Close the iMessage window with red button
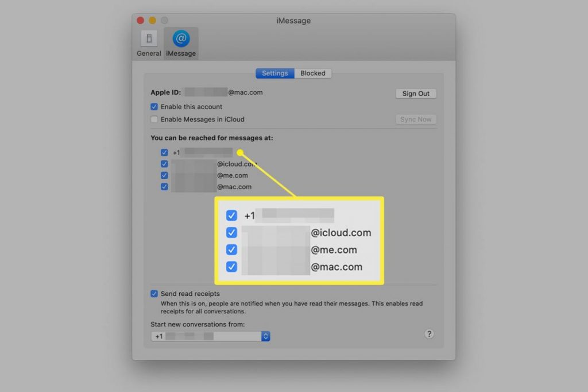Image resolution: width=588 pixels, height=392 pixels. click(140, 20)
